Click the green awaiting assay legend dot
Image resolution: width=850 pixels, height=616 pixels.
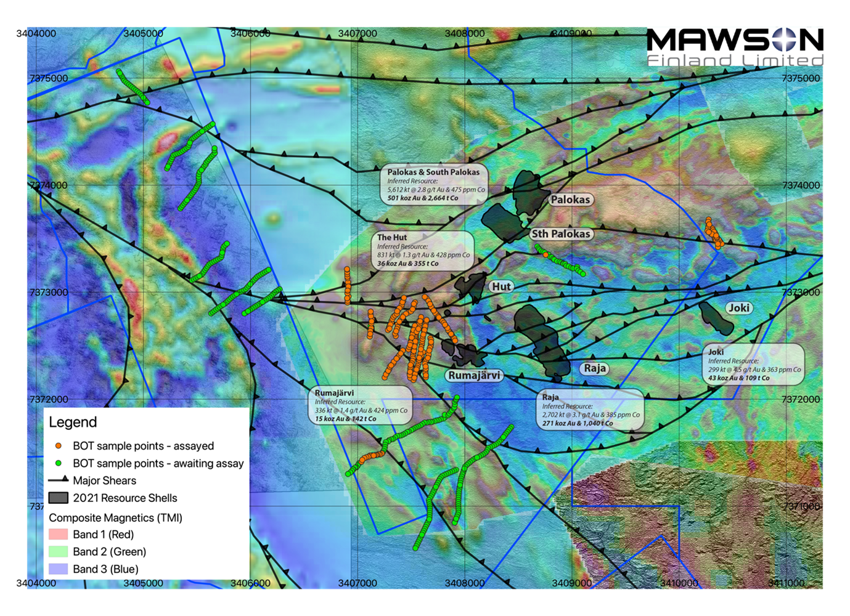(59, 463)
